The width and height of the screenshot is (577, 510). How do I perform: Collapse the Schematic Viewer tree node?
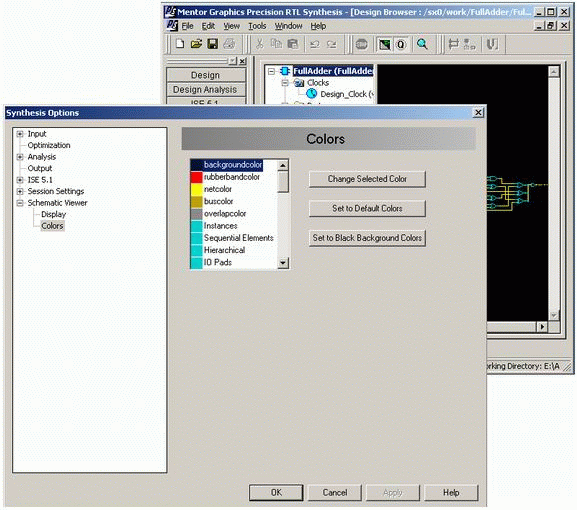tap(20, 203)
